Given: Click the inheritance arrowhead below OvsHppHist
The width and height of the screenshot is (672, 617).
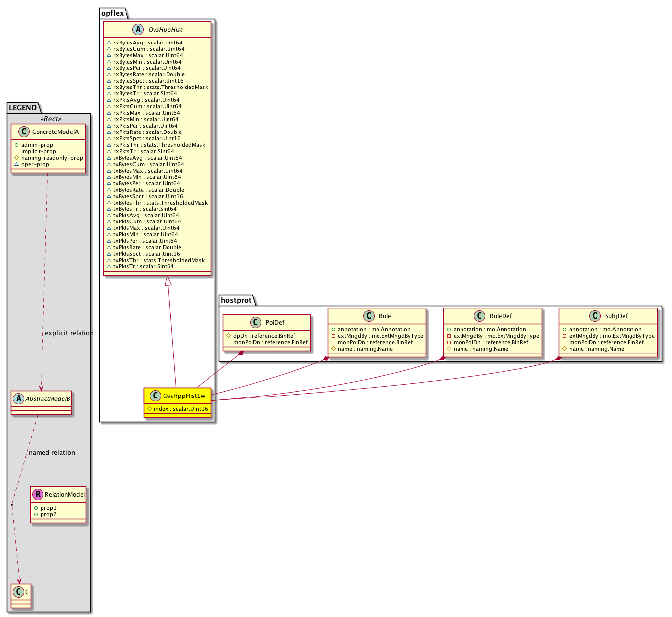Looking at the screenshot, I should pos(168,281).
